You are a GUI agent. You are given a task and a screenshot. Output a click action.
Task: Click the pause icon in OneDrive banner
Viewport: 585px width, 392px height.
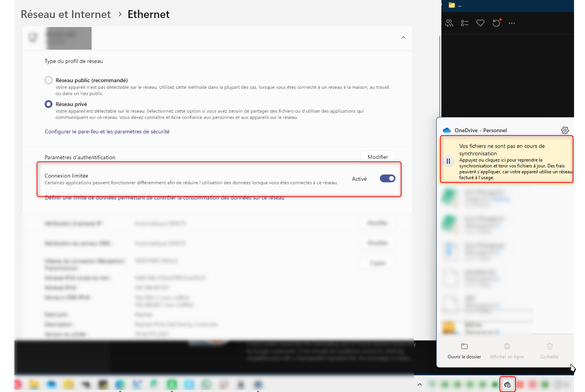tap(448, 161)
